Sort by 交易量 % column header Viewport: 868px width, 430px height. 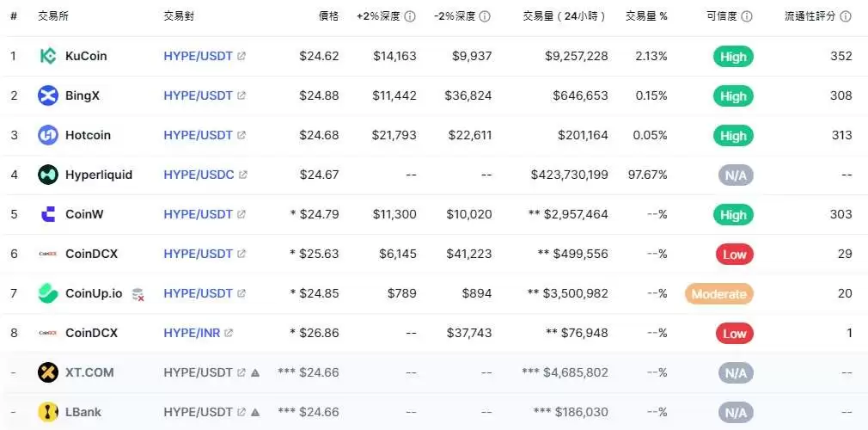(646, 16)
